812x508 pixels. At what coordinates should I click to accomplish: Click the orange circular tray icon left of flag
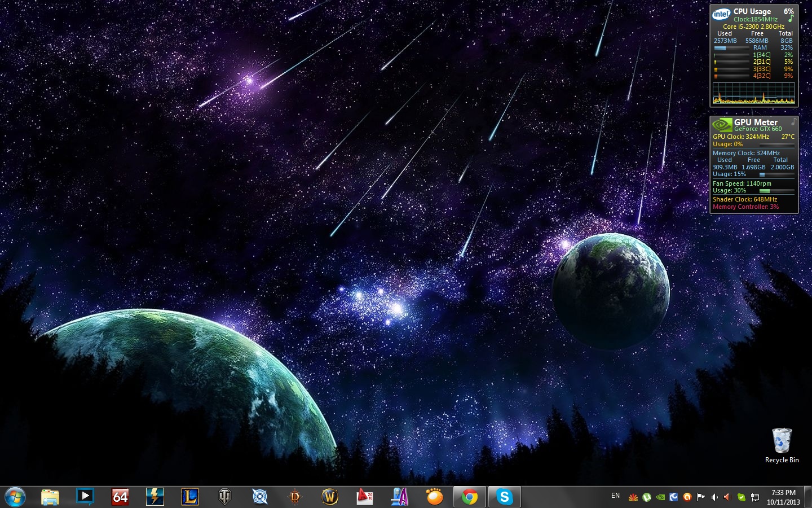[x=687, y=497]
